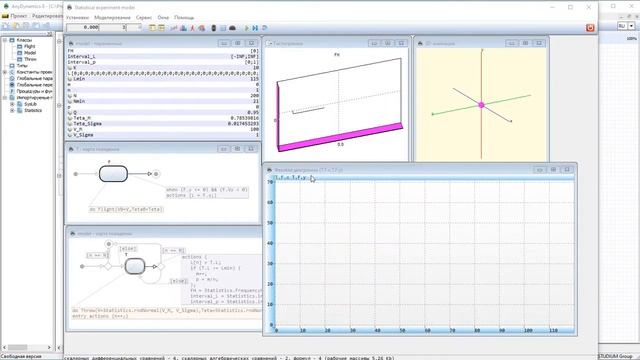Click the Teta_Sigma parameter row
Image resolution: width=640 pixels, height=360 pixels.
163,124
